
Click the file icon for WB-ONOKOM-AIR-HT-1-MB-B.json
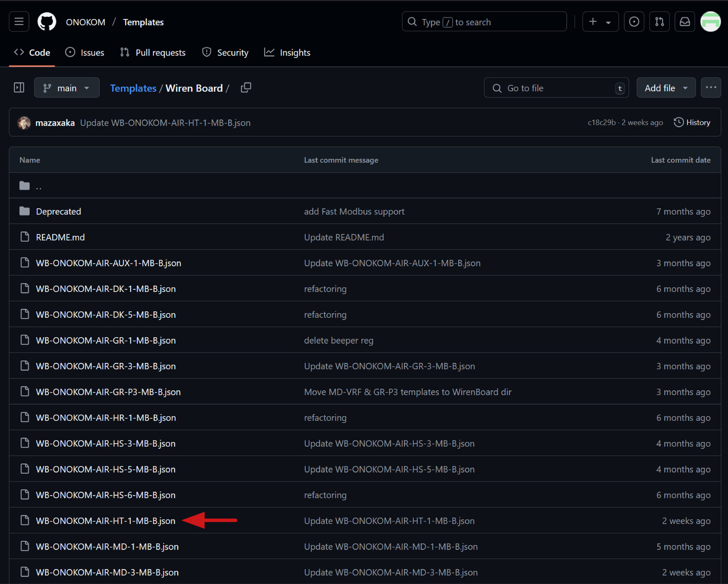(25, 520)
